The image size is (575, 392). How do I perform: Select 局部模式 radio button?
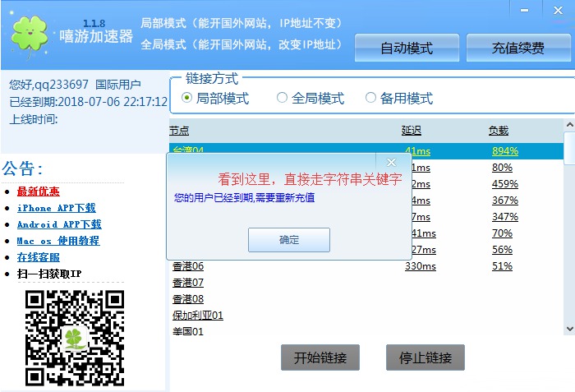186,98
